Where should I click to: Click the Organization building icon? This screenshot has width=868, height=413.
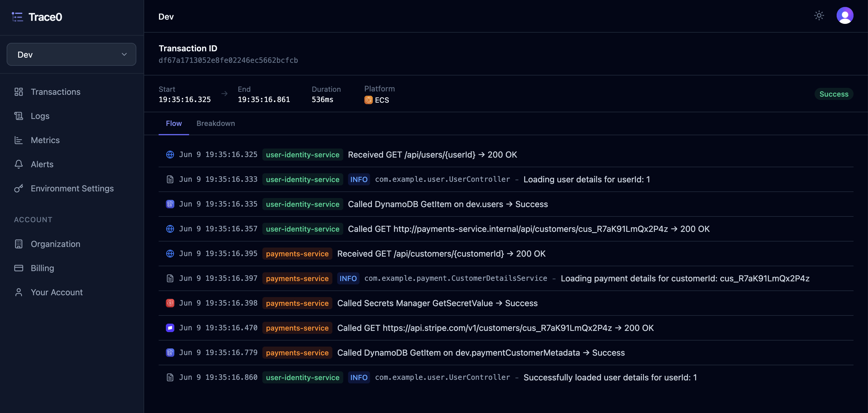18,244
